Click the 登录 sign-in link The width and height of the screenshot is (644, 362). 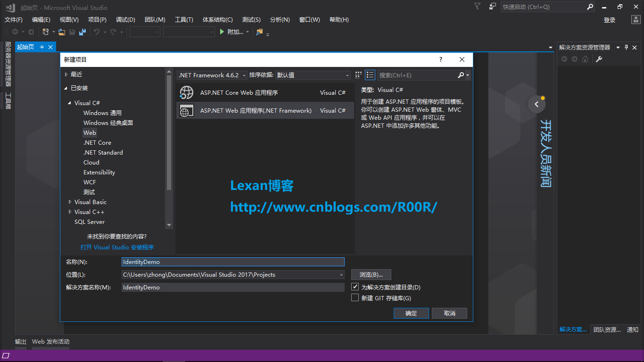coord(610,20)
